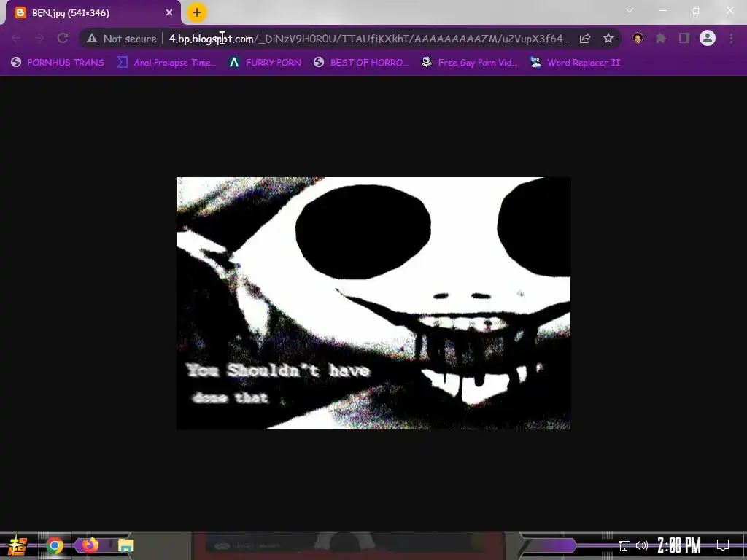
Task: Click the browser back arrow
Action: coord(16,38)
